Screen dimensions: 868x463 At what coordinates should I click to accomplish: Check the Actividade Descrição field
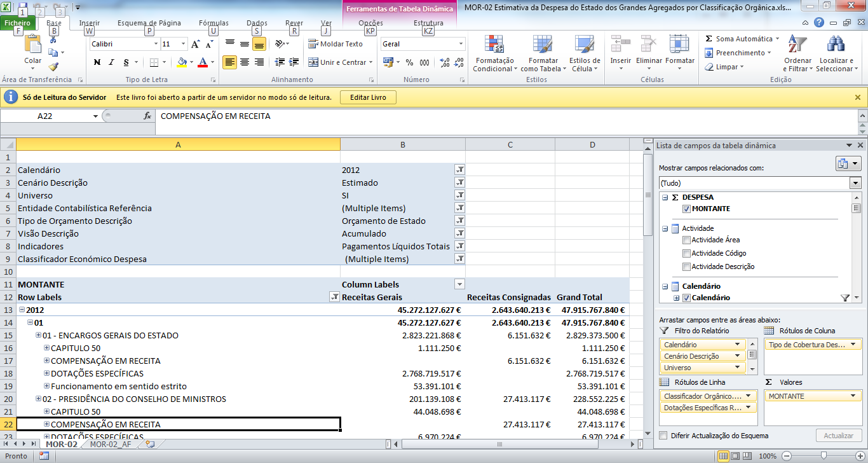coord(686,267)
